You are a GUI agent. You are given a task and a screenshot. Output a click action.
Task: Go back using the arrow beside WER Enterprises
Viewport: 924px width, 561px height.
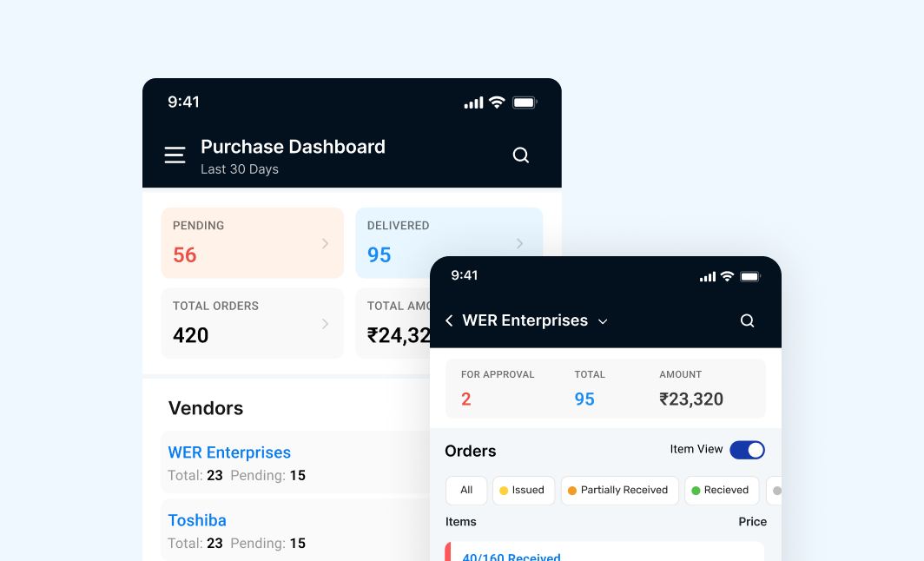449,320
